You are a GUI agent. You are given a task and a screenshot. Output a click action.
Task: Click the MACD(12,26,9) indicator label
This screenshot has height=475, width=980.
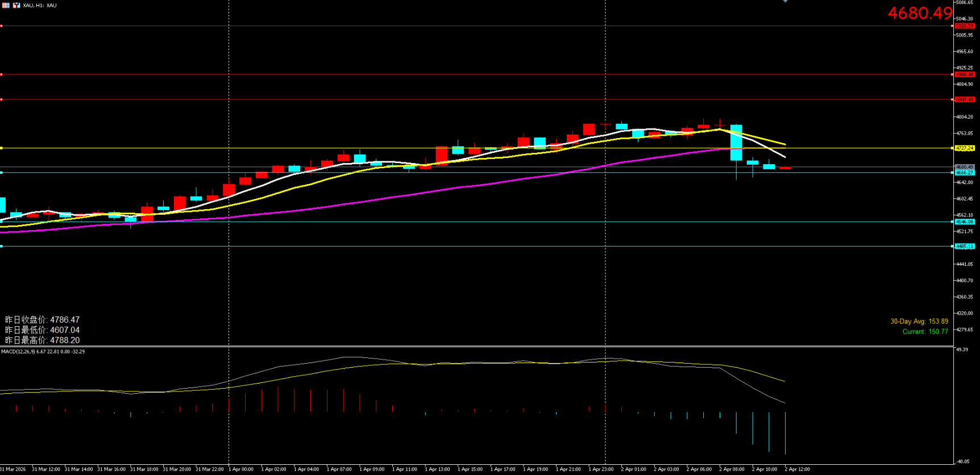(43, 352)
